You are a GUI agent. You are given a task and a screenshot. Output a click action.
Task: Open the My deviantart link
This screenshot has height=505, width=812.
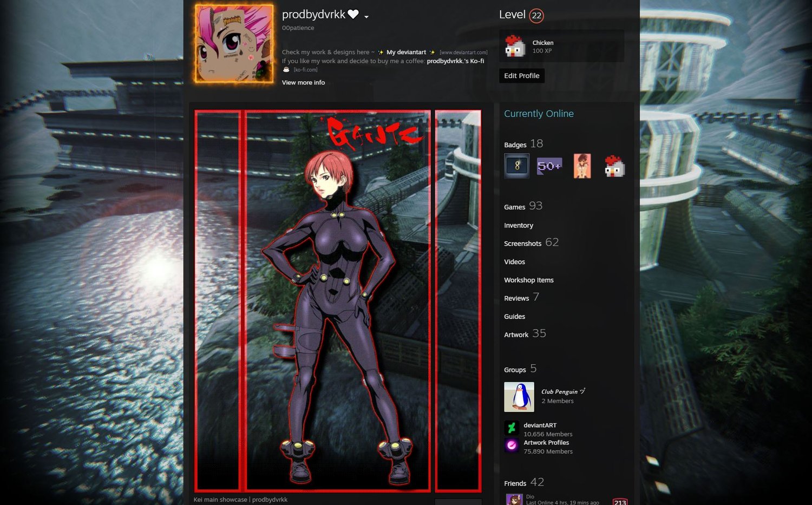coord(406,52)
